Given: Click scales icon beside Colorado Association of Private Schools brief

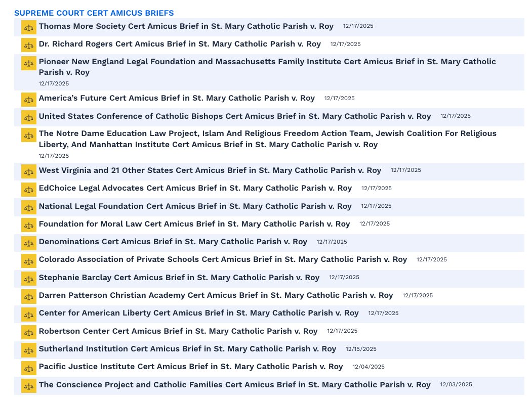Looking at the screenshot, I should tap(29, 261).
